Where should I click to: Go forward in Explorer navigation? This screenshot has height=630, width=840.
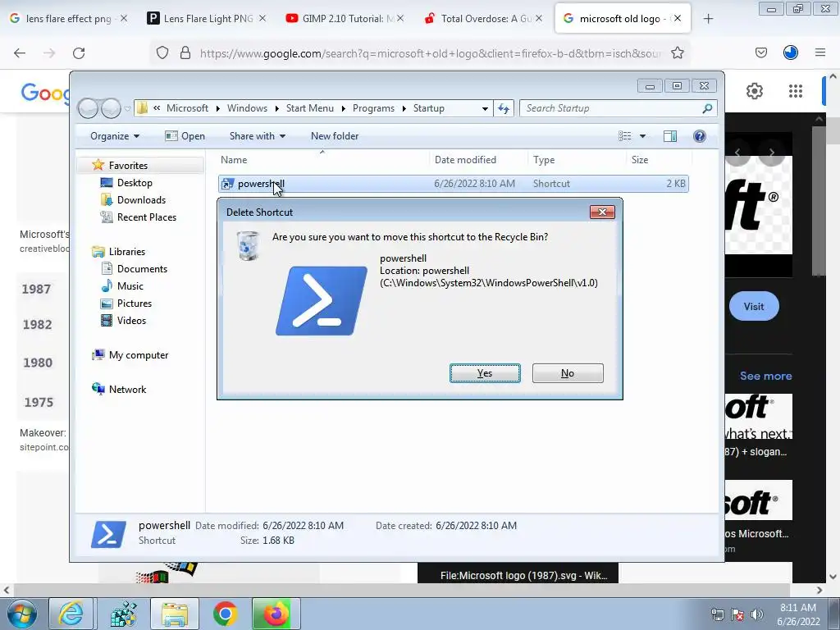(x=111, y=108)
